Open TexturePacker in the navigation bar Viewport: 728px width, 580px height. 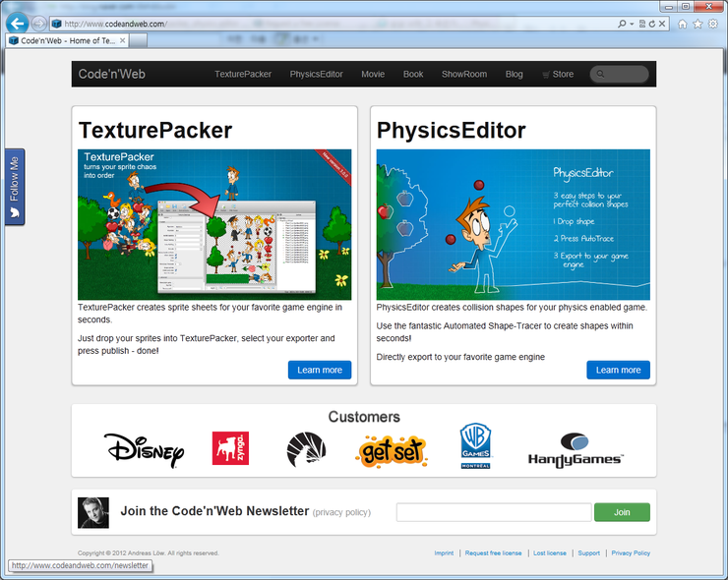[x=243, y=74]
